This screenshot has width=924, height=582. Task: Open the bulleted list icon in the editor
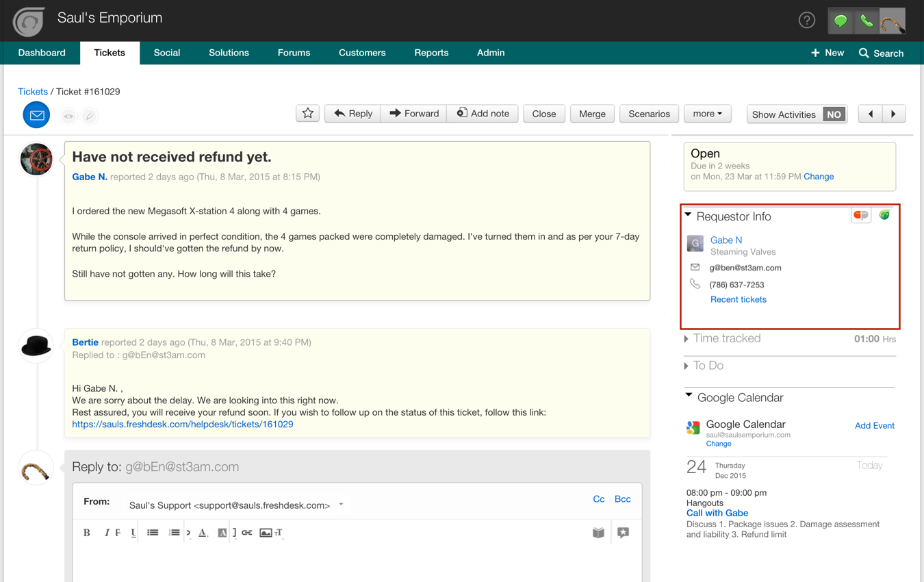point(154,533)
